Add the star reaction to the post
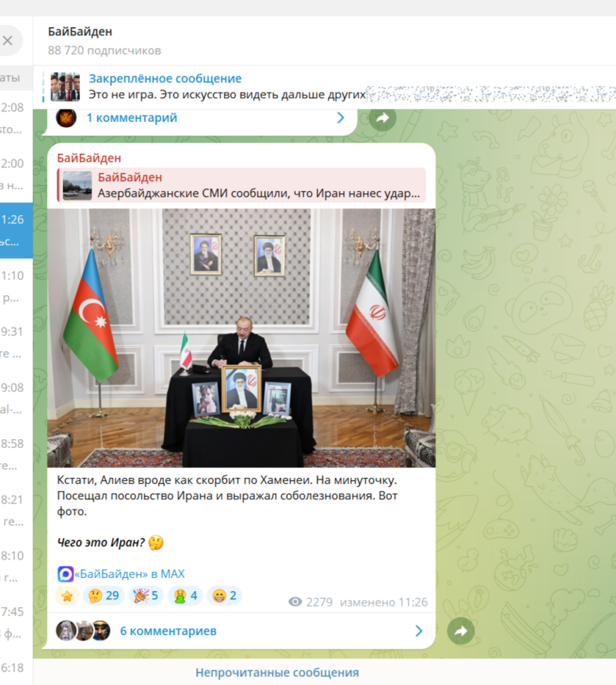616x685 pixels. pos(67,596)
